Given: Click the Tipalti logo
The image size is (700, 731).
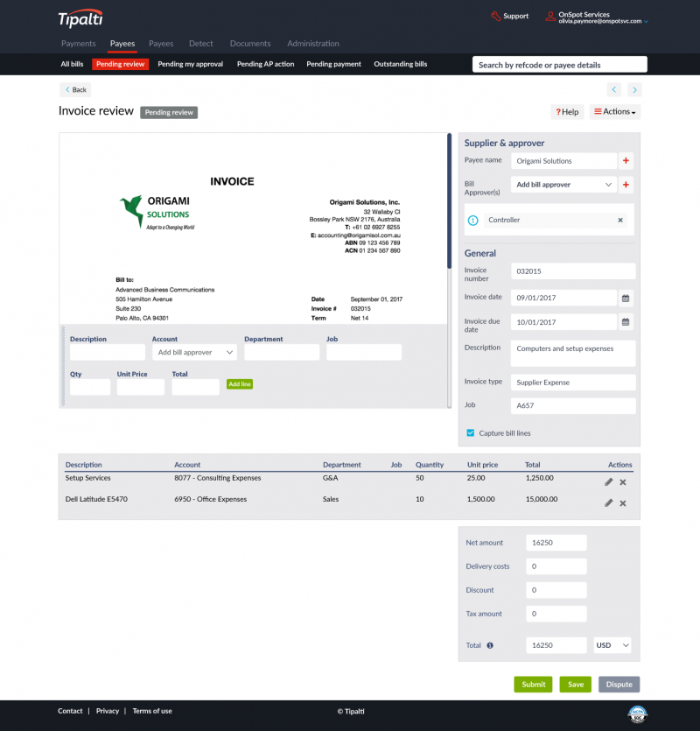Looking at the screenshot, I should tap(80, 17).
